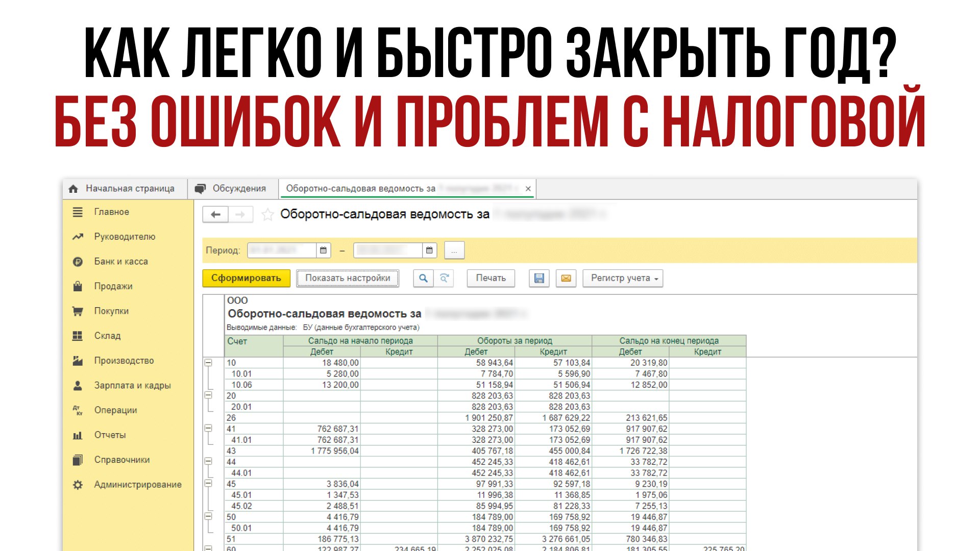Screen dimensions: 980x551
Task: Click the ruble coin icon for Банк и касса
Action: tap(78, 262)
